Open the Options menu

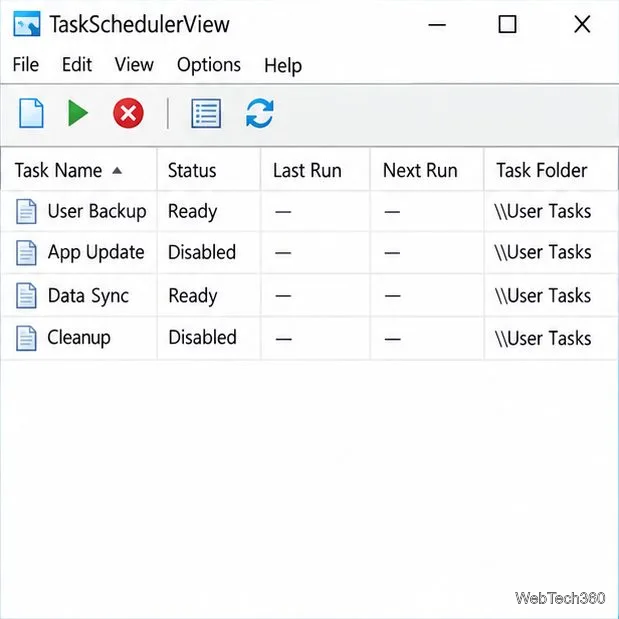pyautogui.click(x=209, y=65)
